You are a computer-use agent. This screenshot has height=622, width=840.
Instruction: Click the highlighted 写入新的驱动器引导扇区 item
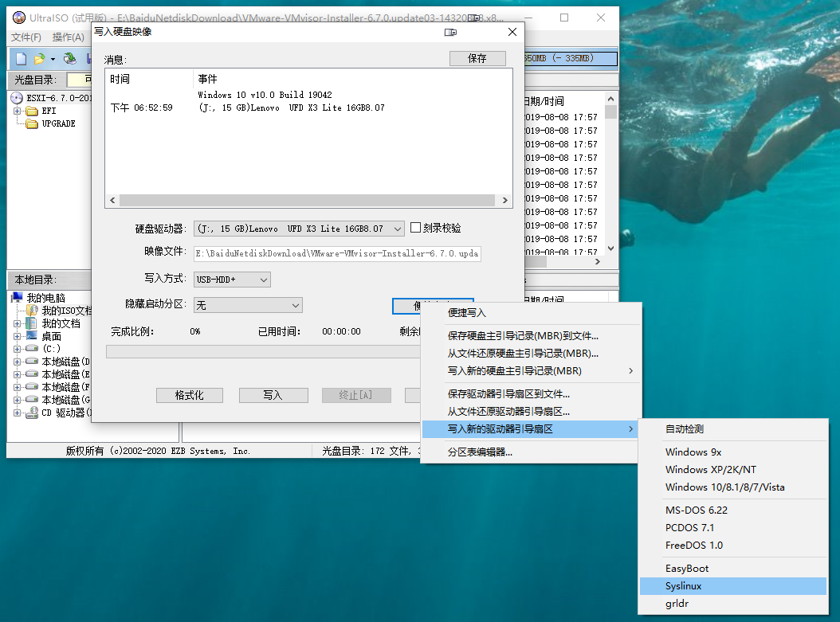click(531, 428)
